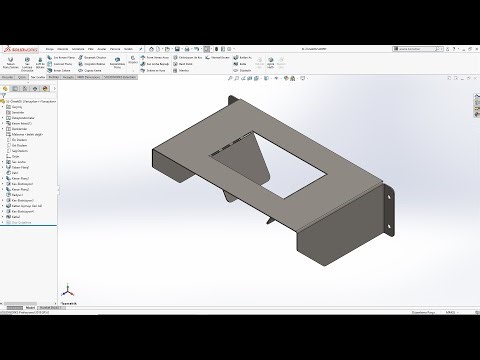Select the Forming Tool command

tap(155, 57)
